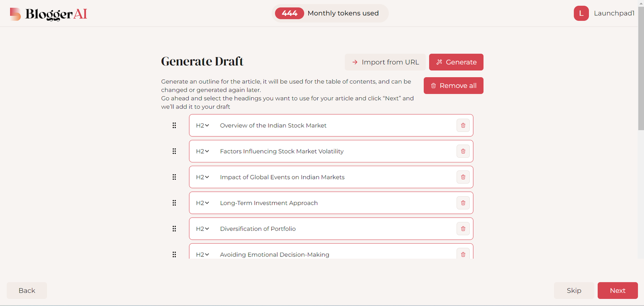Image resolution: width=644 pixels, height=306 pixels.
Task: Open H2 level dropdown for Overview of Indian Stock Market
Action: 202,125
